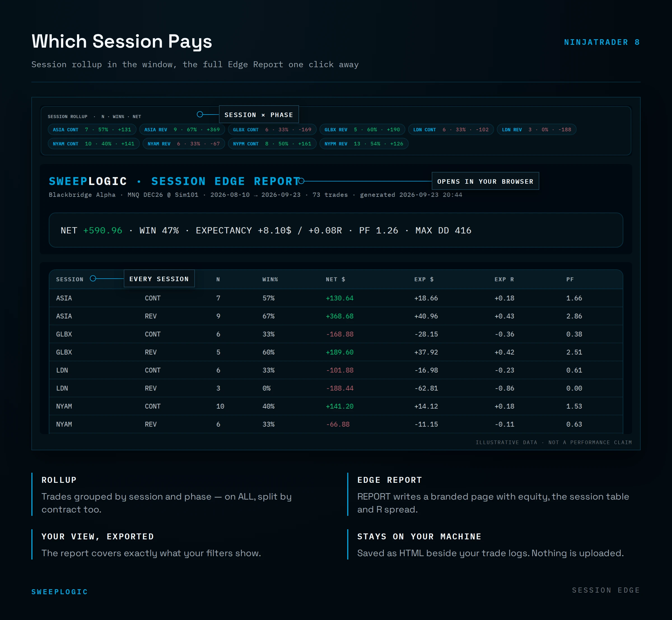672x620 pixels.
Task: Click the +189.60 net value
Action: 340,352
